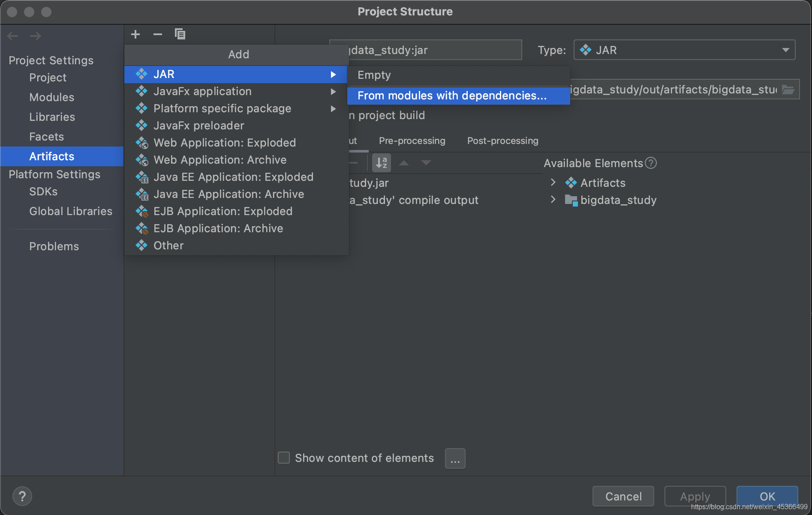Switch to the Post-processing tab

503,141
